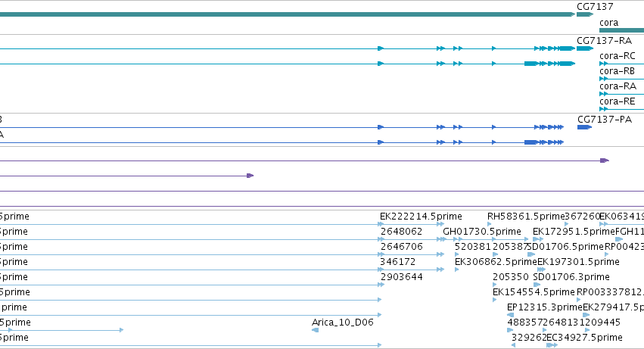Click the 2646706 feature label

(x=401, y=247)
